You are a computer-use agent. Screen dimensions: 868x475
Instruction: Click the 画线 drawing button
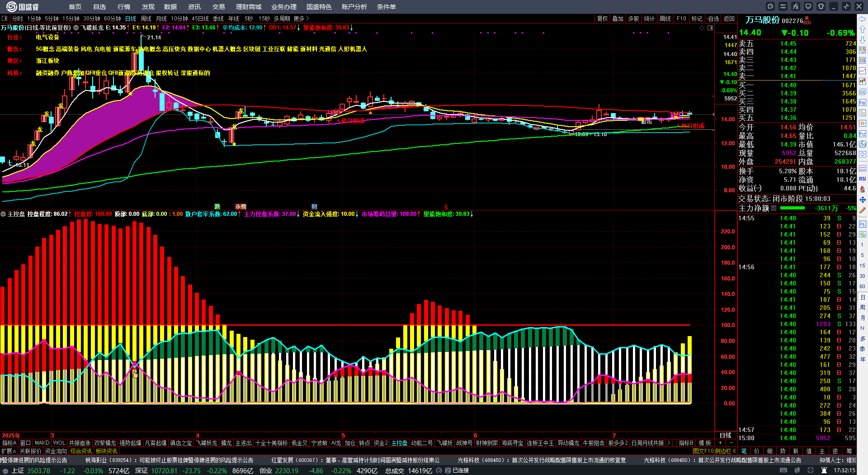pos(665,19)
